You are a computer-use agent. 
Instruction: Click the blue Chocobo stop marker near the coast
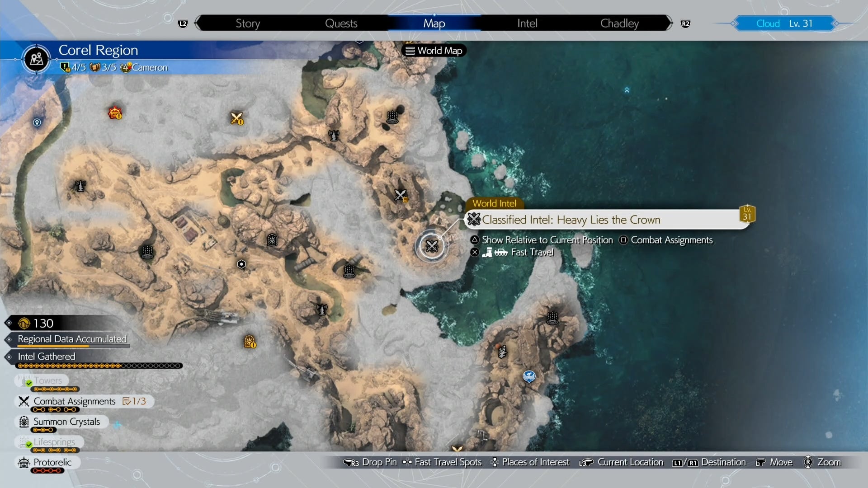coord(529,376)
